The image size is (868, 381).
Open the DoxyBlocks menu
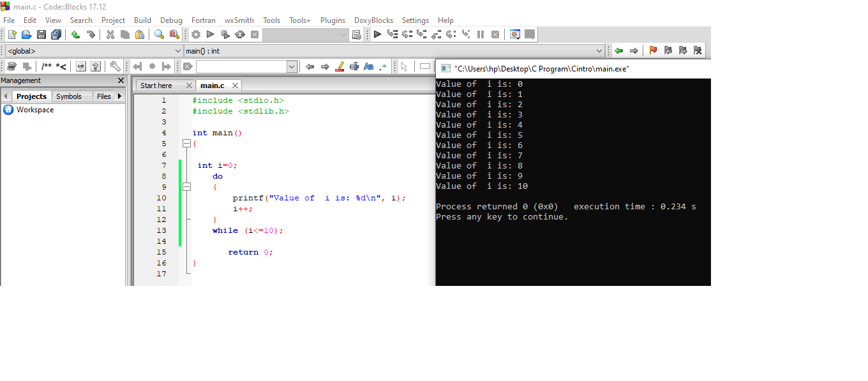[373, 20]
